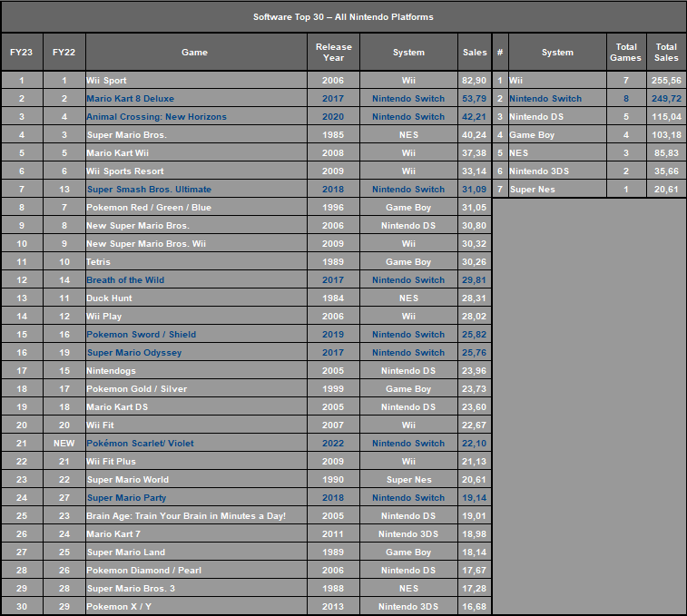The image size is (687, 616).
Task: Click 'Super Mario Odyssey' game name
Action: point(134,353)
